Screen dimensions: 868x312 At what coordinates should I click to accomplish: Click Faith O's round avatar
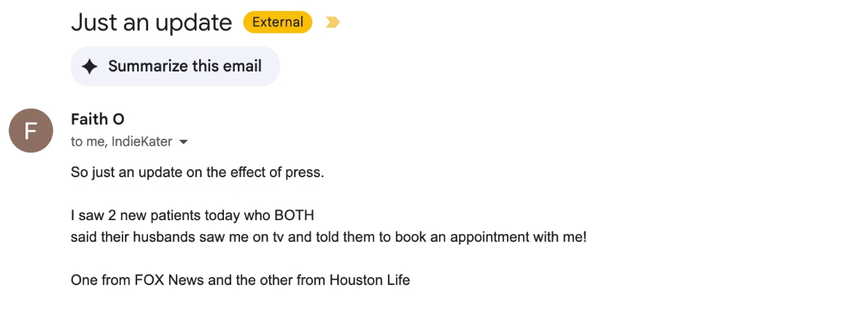(31, 130)
